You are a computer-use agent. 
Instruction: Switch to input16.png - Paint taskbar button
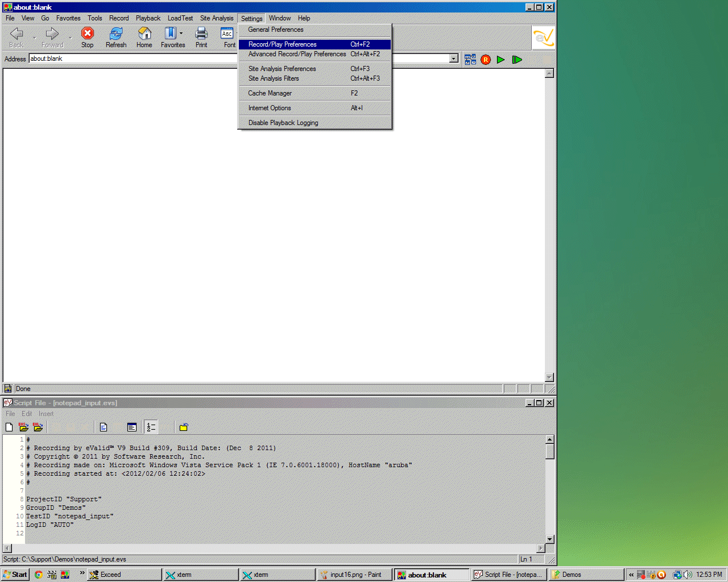[x=354, y=575]
